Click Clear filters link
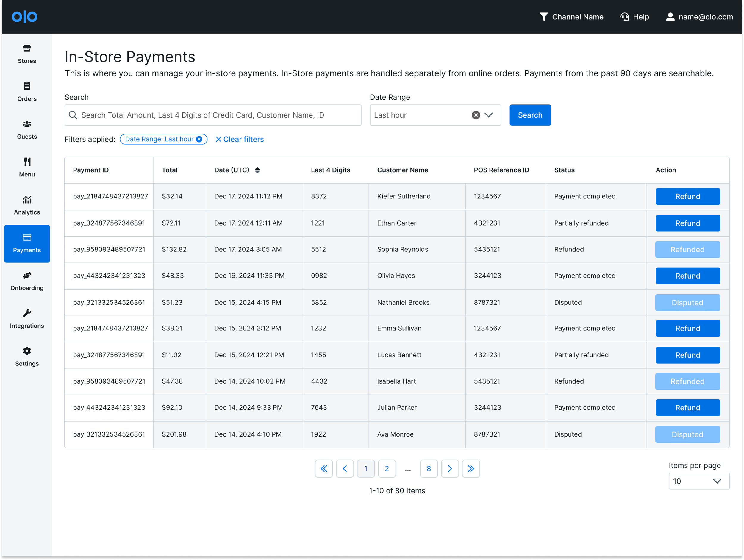Image resolution: width=744 pixels, height=560 pixels. click(x=240, y=139)
